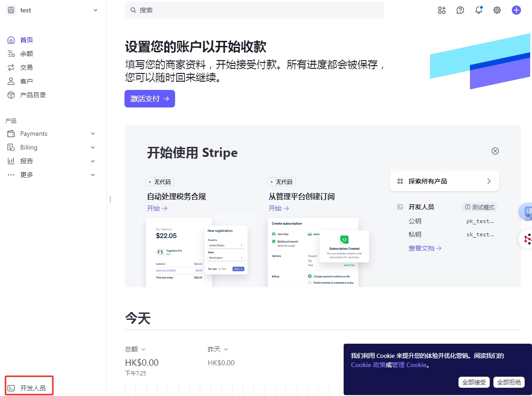
Task: Click the sidebar collapse handle
Action: click(110, 200)
